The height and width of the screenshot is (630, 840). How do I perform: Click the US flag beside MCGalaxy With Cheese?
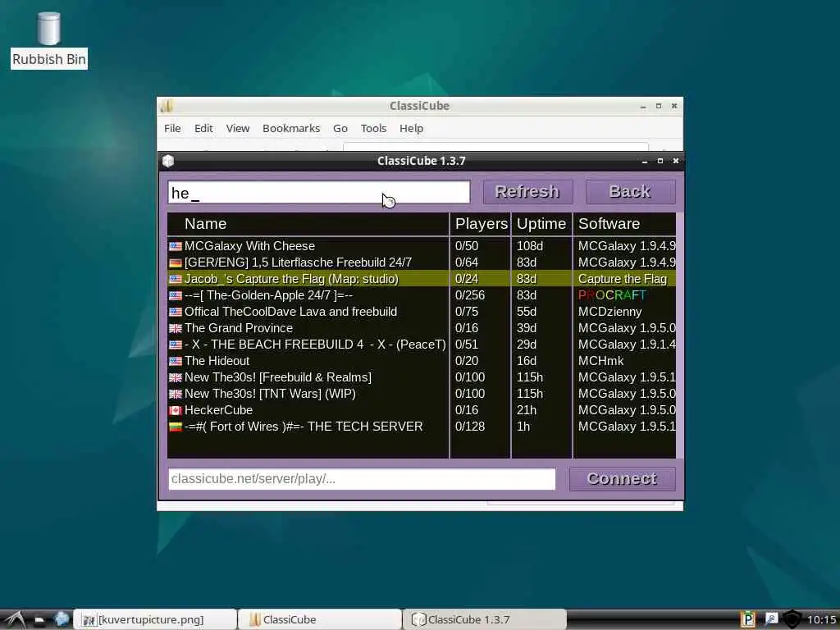[x=176, y=246]
